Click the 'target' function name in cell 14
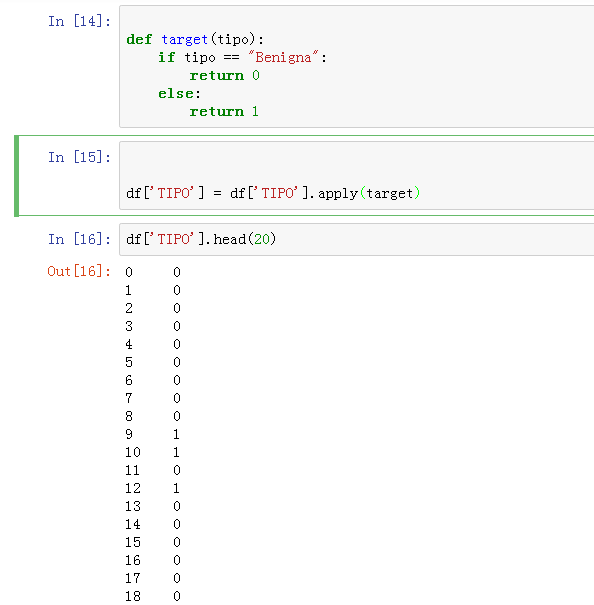 184,39
